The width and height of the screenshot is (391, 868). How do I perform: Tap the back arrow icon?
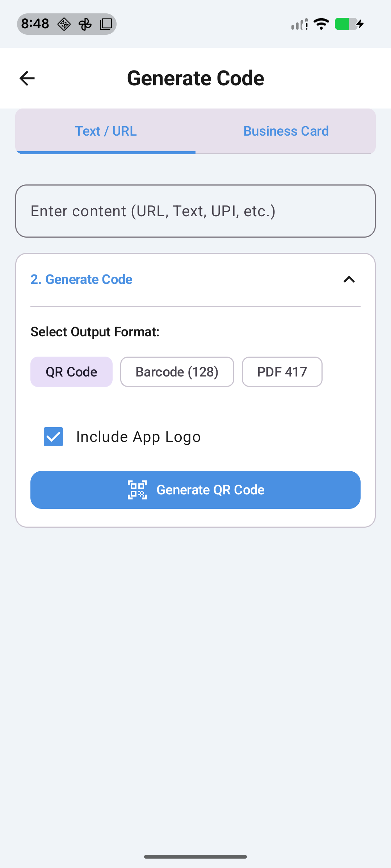27,78
